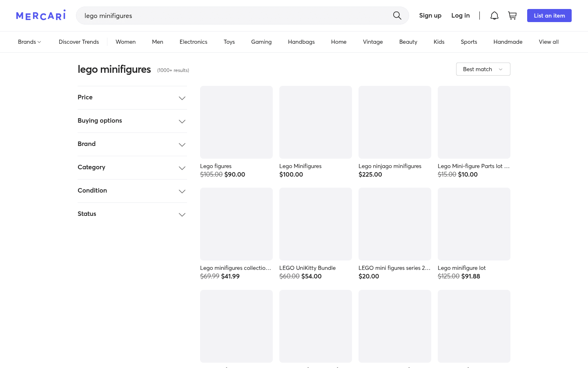Open the Best match sort dropdown
This screenshot has width=588, height=368.
click(x=483, y=69)
